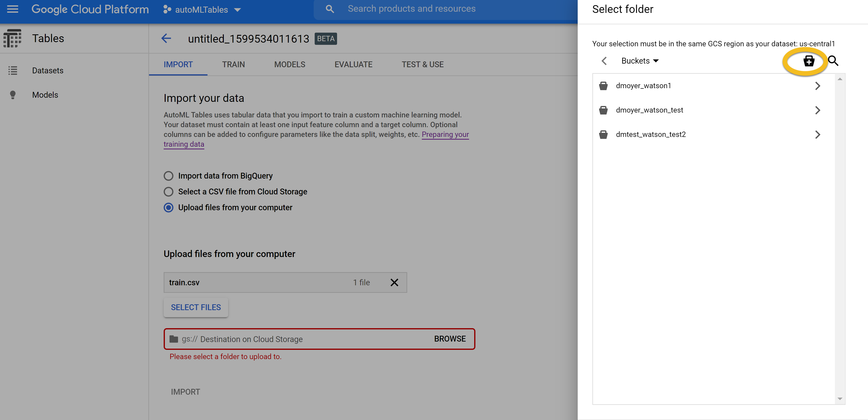Search buckets using the magnifier icon
The height and width of the screenshot is (420, 868).
click(833, 61)
